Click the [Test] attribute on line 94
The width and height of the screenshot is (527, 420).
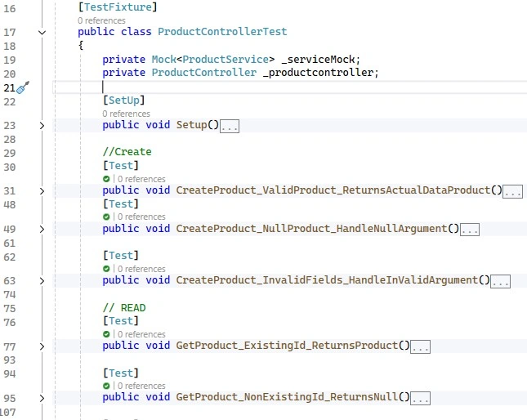(121, 373)
